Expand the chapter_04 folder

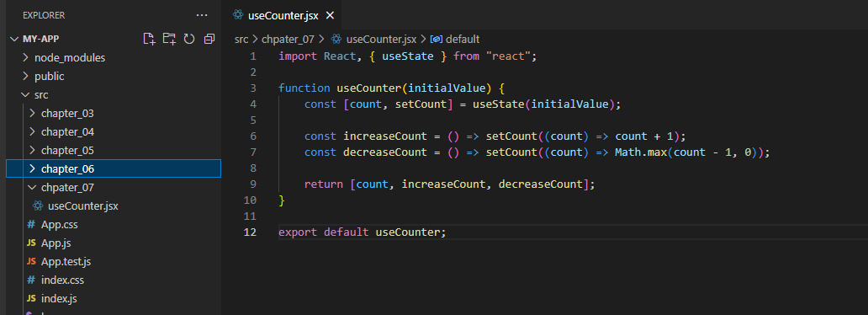[x=32, y=132]
